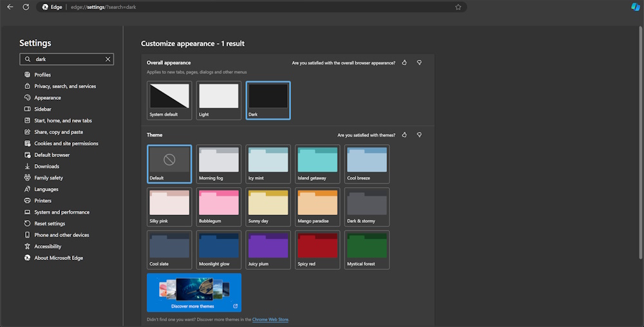
Task: Choose the Bubblegum theme
Action: click(218, 207)
